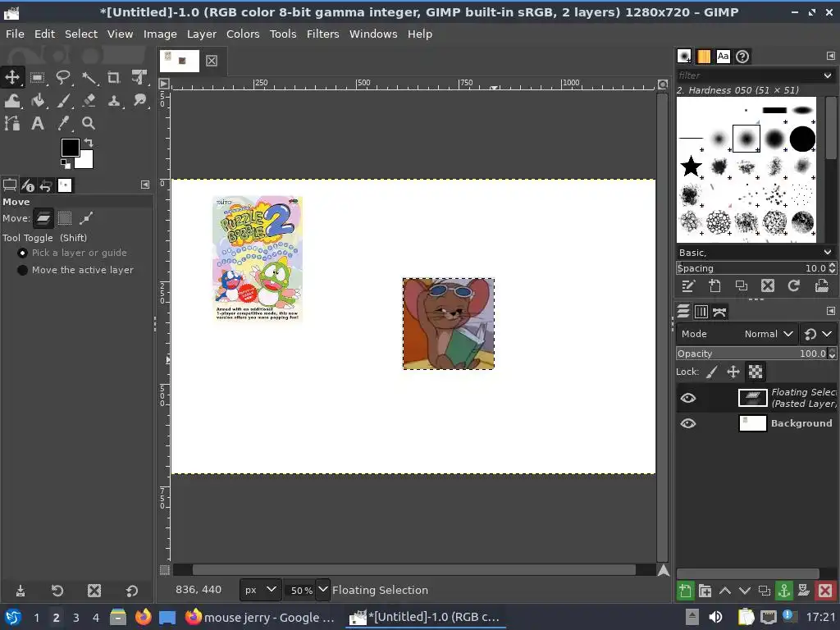Open the Filters menu
Screen dimensions: 840x630
(322, 34)
